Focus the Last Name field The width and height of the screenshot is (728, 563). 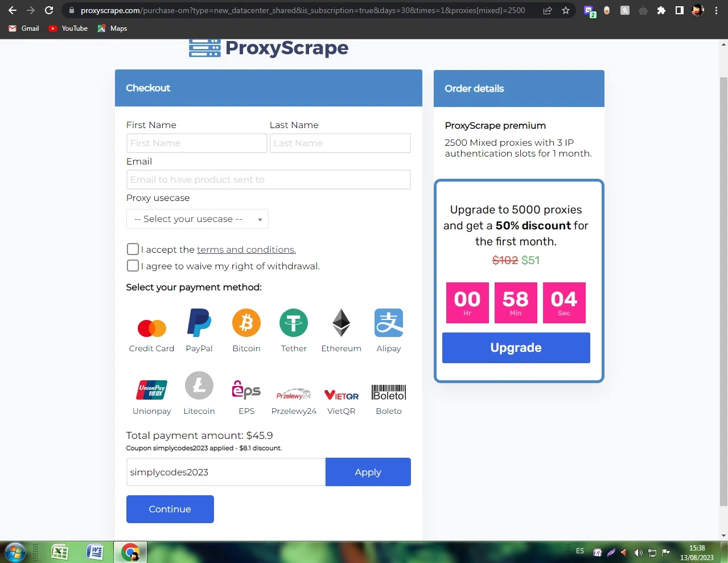(x=340, y=143)
